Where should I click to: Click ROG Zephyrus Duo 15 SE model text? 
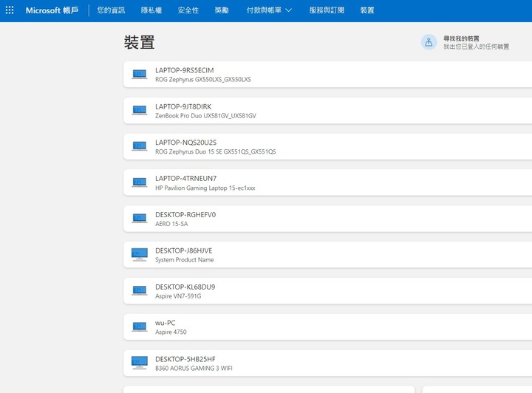(216, 151)
